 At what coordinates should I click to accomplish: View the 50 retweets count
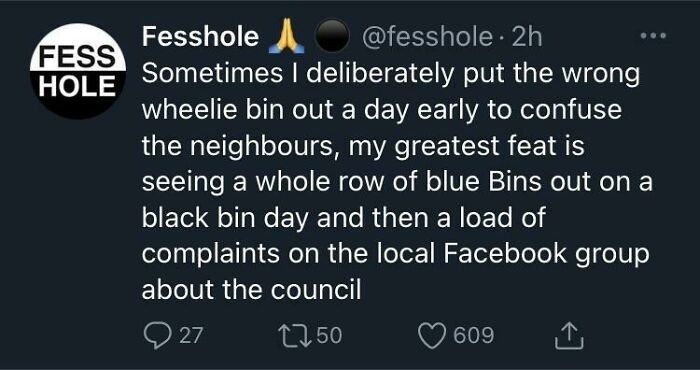329,335
